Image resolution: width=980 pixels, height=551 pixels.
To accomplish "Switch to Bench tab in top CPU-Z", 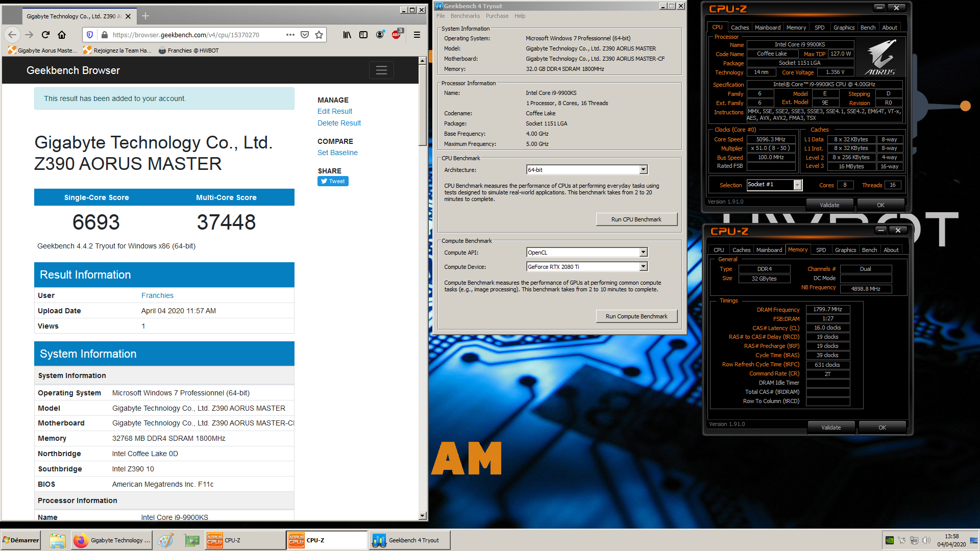I will click(868, 28).
